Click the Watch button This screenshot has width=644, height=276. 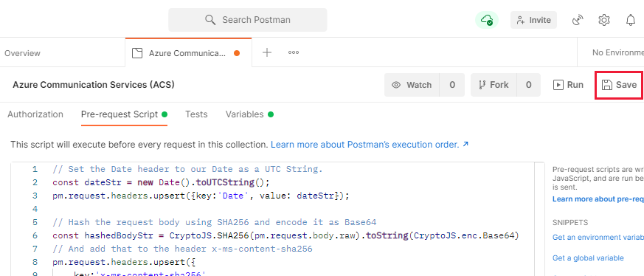coord(412,85)
